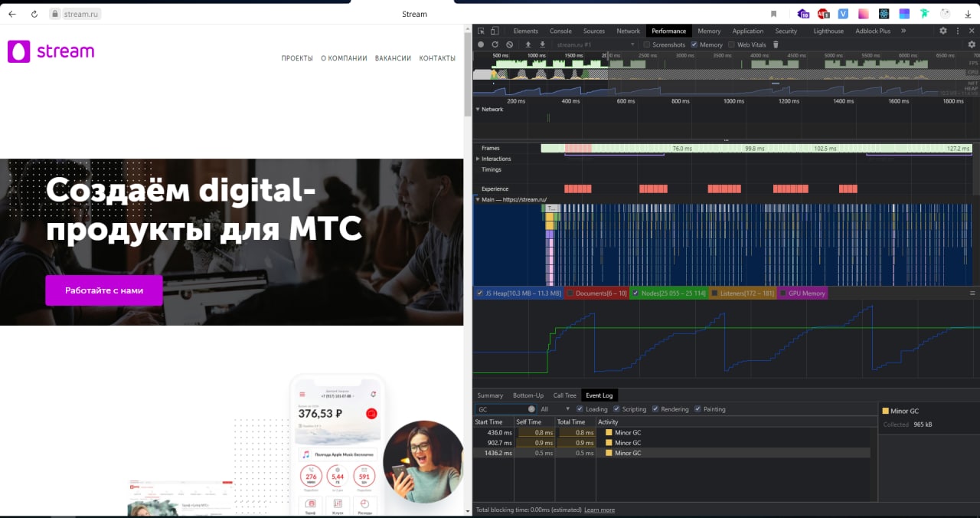Reload the page with the browser refresh icon
The width and height of the screenshot is (980, 518).
pyautogui.click(x=34, y=14)
